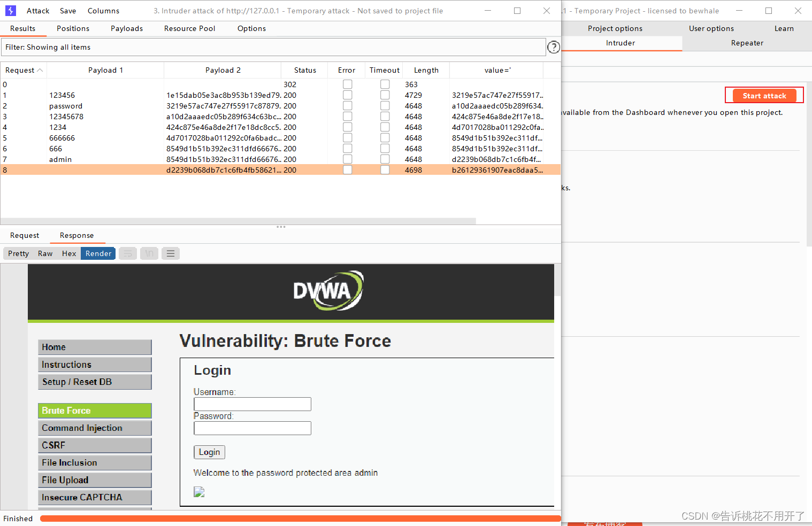Switch to the Positions tab

tap(73, 28)
